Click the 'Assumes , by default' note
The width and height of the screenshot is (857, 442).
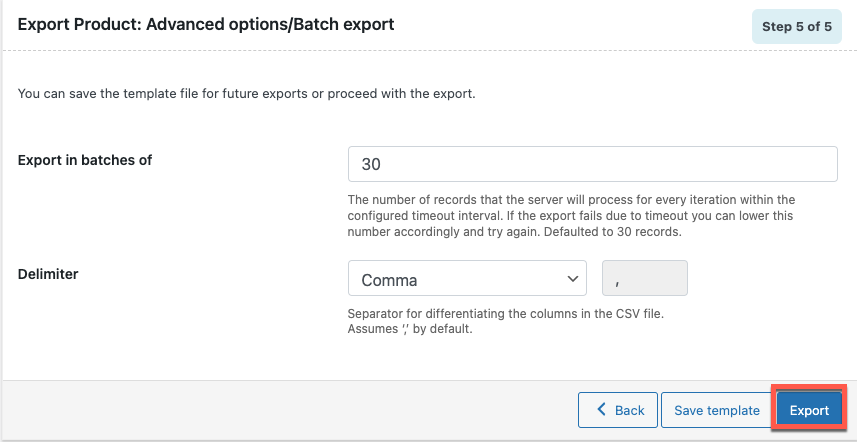(x=410, y=330)
